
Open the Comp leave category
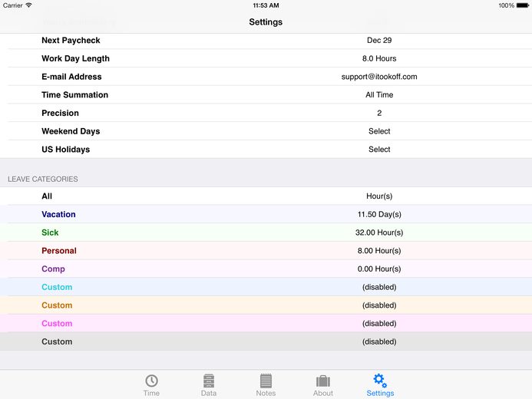click(266, 269)
